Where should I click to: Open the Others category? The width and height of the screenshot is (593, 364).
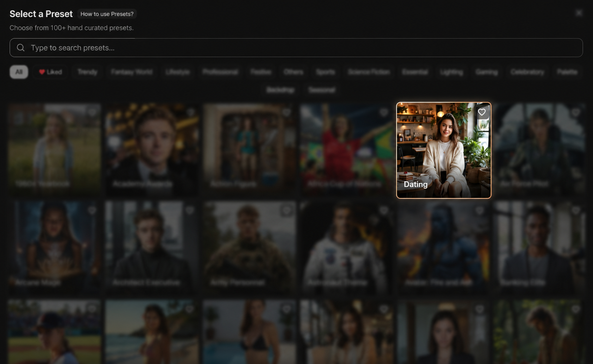coord(293,72)
